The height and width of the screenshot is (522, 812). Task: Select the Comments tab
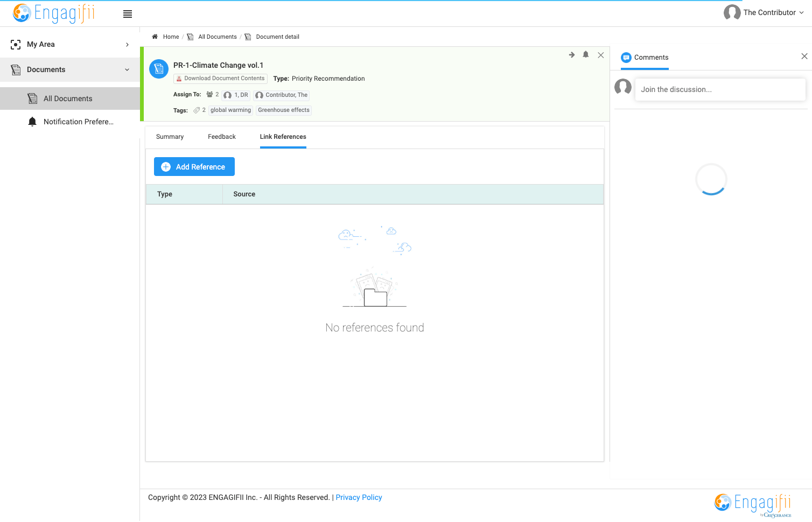[645, 58]
